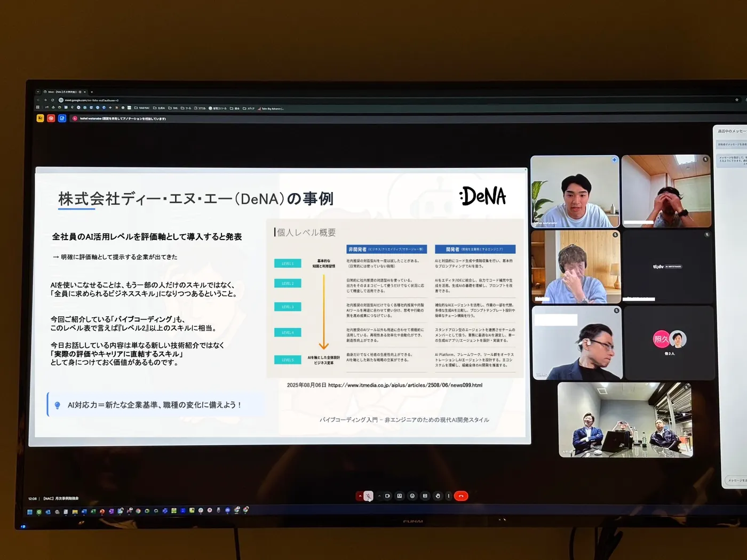Click the yellow annotation tool icon
The height and width of the screenshot is (560, 747).
coord(40,118)
